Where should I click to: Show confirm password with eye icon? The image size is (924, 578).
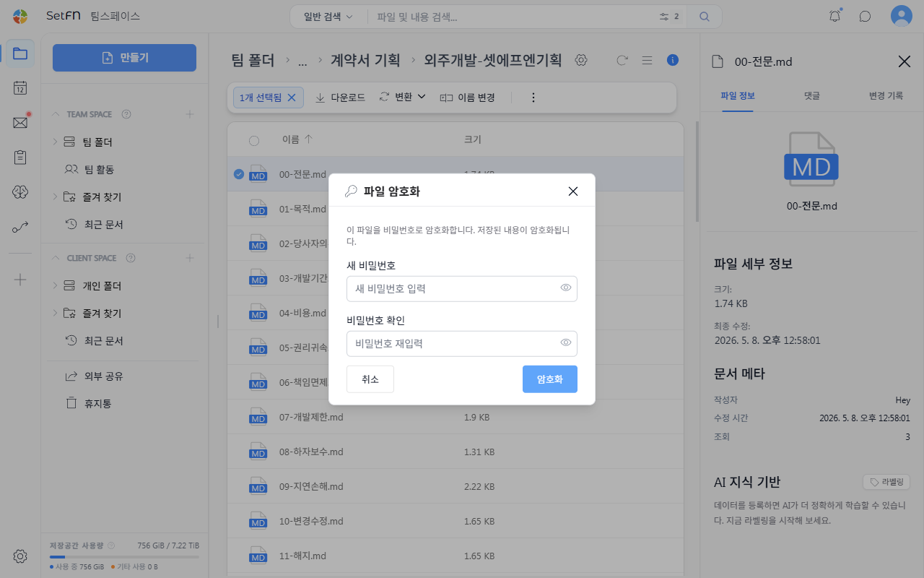566,343
